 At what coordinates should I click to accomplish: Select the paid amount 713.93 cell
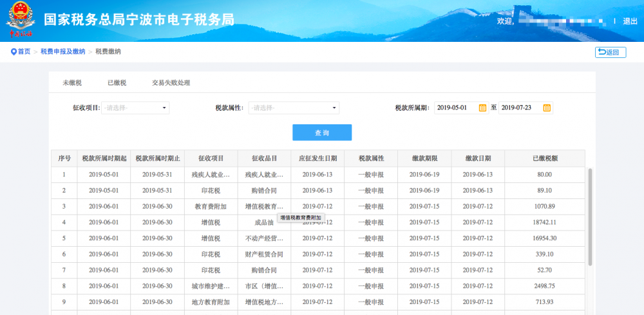(x=545, y=302)
